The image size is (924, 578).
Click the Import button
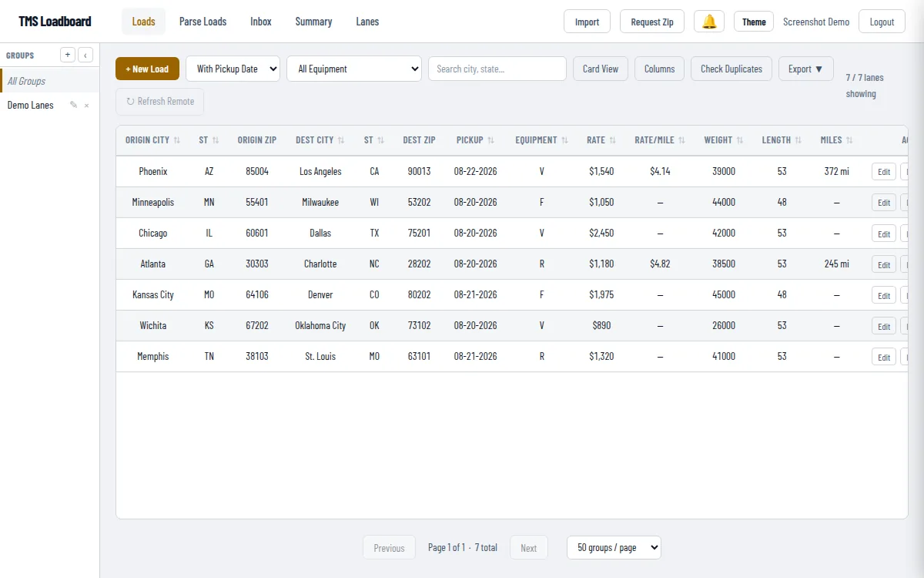pos(587,22)
